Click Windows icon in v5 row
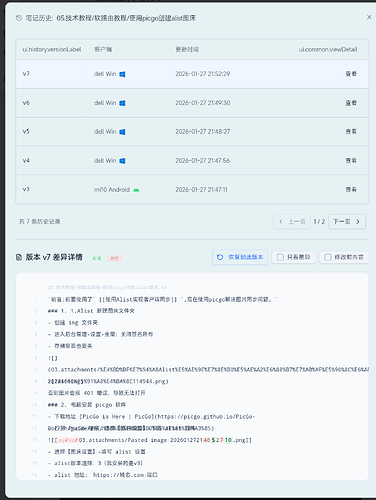 click(122, 132)
